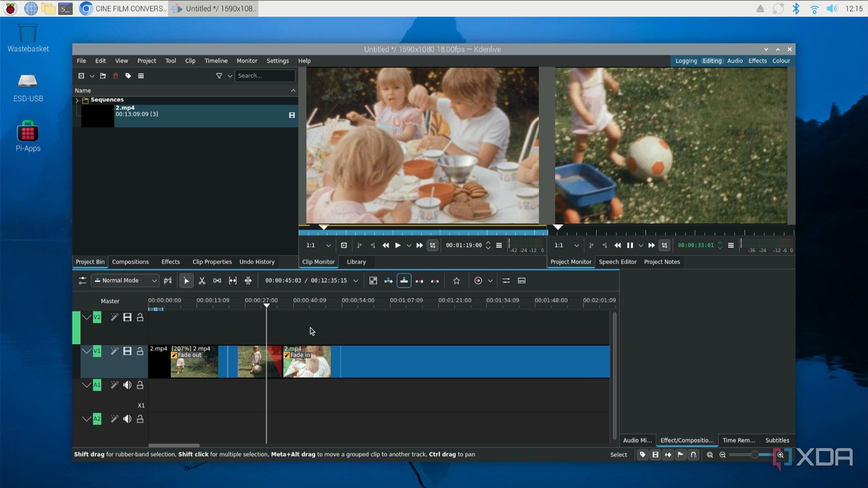Mute audio track A1
Image resolution: width=868 pixels, height=488 pixels.
tap(127, 385)
